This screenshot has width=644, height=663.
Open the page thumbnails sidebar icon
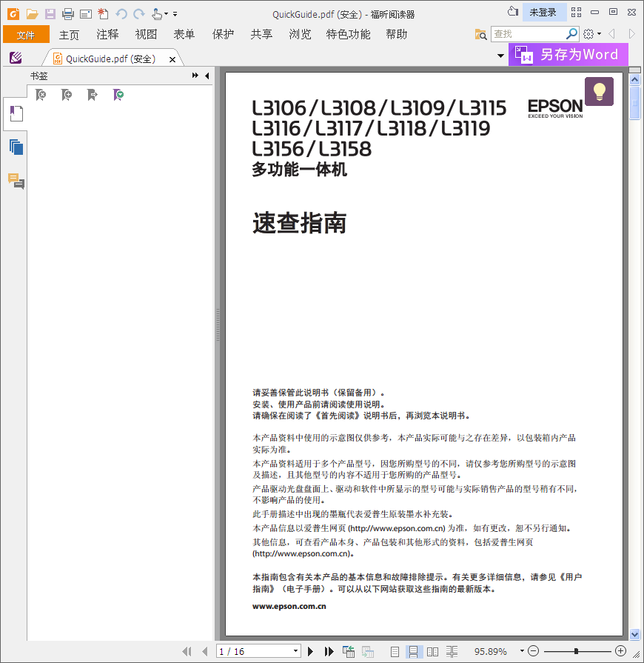[16, 147]
